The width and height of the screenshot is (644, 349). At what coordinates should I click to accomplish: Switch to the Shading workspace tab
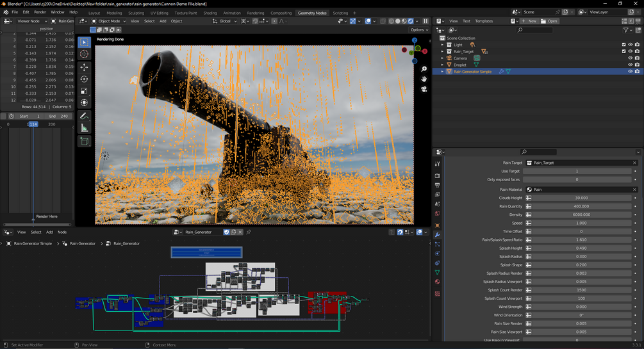coord(210,13)
